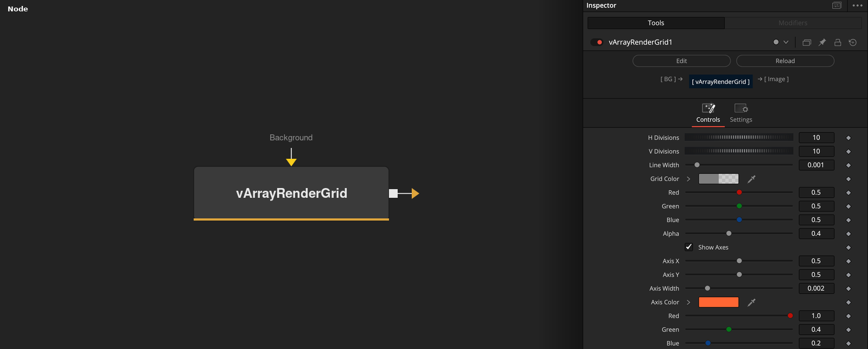Click the versions icon in tool header

pyautogui.click(x=807, y=42)
